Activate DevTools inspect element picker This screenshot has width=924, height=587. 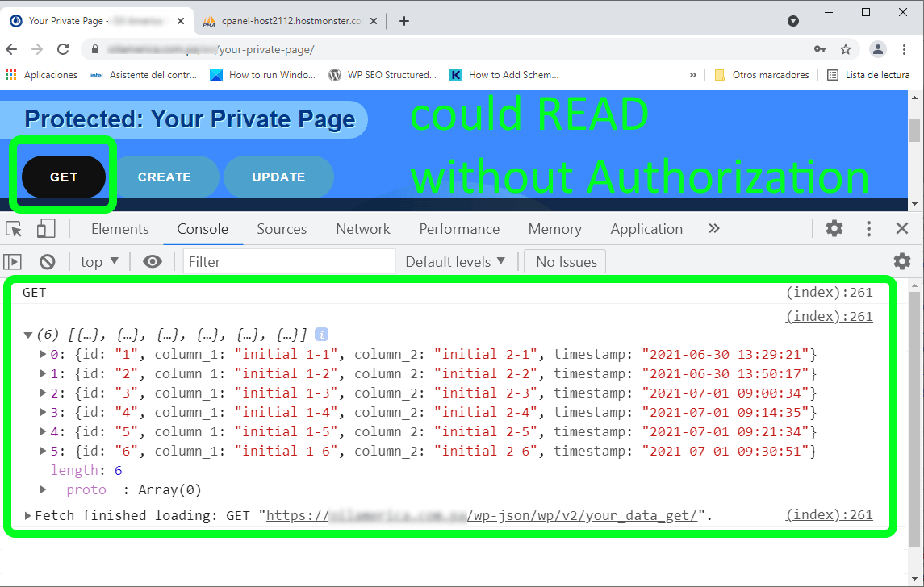[14, 229]
